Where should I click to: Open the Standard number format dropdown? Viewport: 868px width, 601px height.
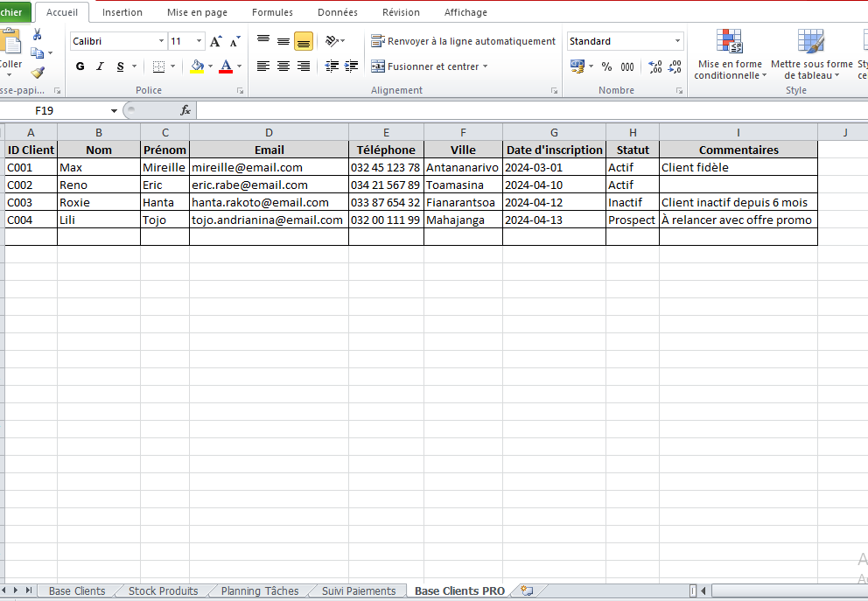pyautogui.click(x=677, y=41)
